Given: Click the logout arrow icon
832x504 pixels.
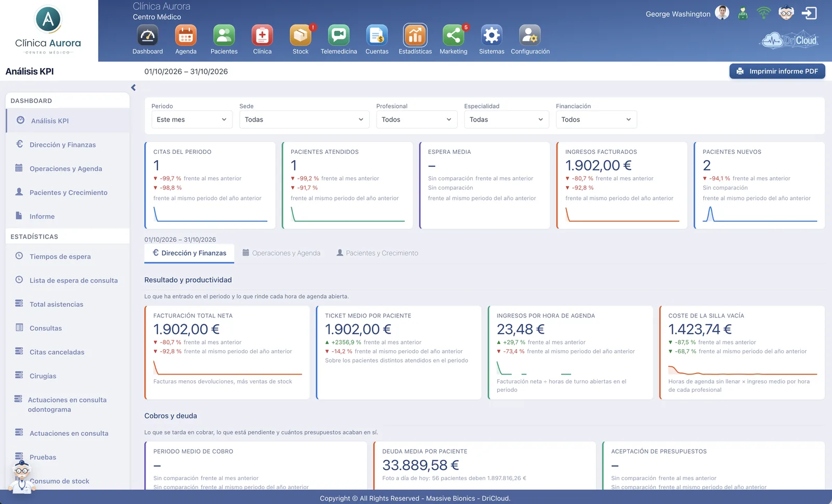Looking at the screenshot, I should click(809, 13).
